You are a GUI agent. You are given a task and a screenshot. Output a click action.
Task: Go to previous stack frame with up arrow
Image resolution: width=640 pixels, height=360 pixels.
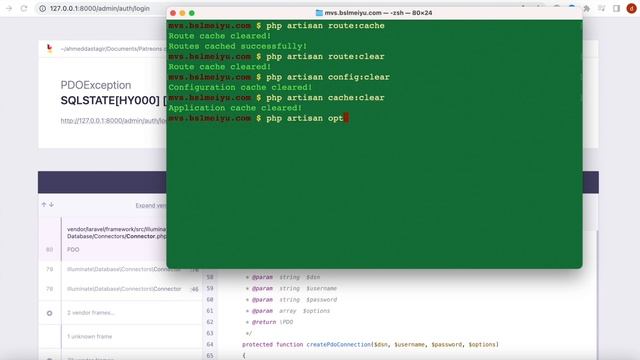(44, 204)
